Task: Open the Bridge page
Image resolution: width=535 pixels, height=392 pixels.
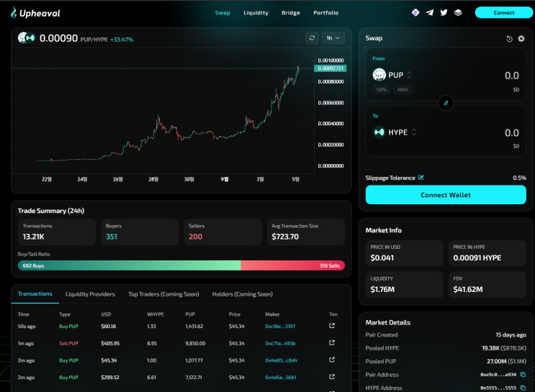Action: click(291, 13)
